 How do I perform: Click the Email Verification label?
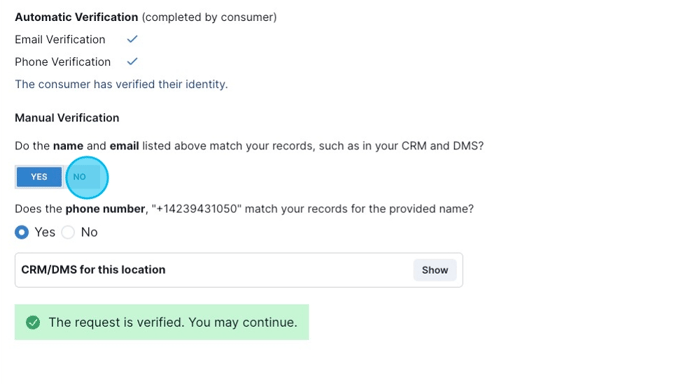click(x=60, y=39)
